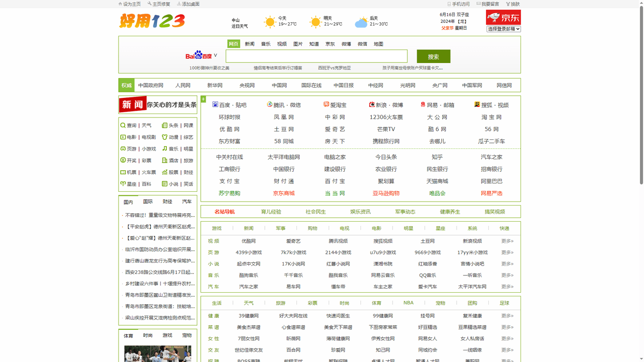Select the 权威 label tab
Viewport: 644px width, 362px height.
127,85
